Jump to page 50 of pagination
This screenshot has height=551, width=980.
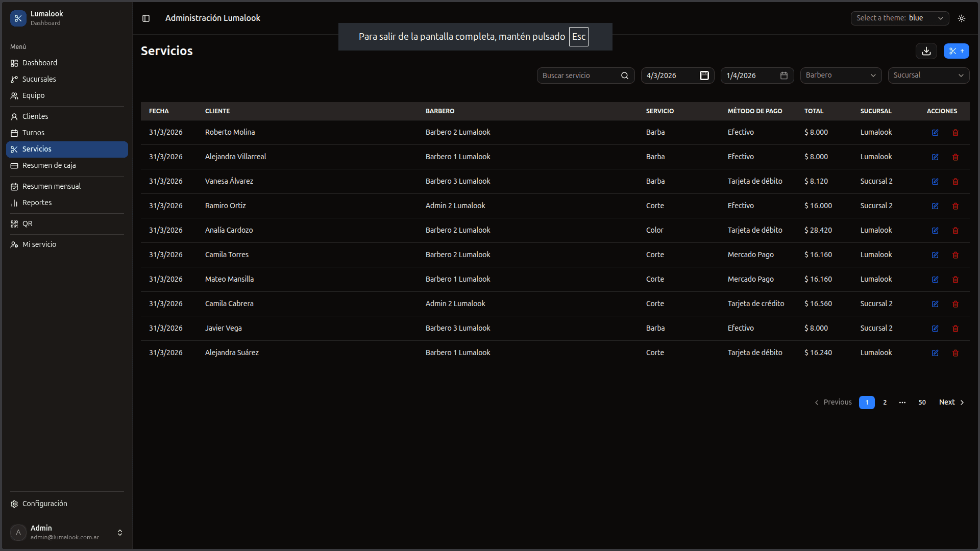click(x=922, y=403)
